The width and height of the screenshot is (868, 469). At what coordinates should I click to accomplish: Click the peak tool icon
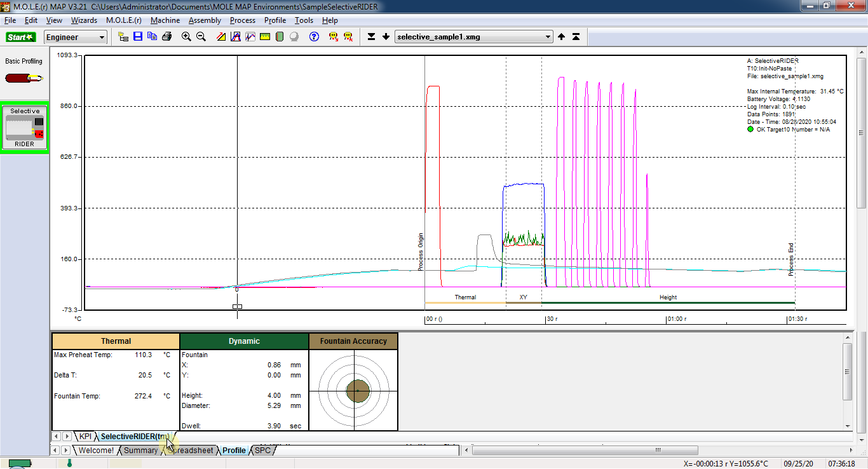pyautogui.click(x=235, y=37)
